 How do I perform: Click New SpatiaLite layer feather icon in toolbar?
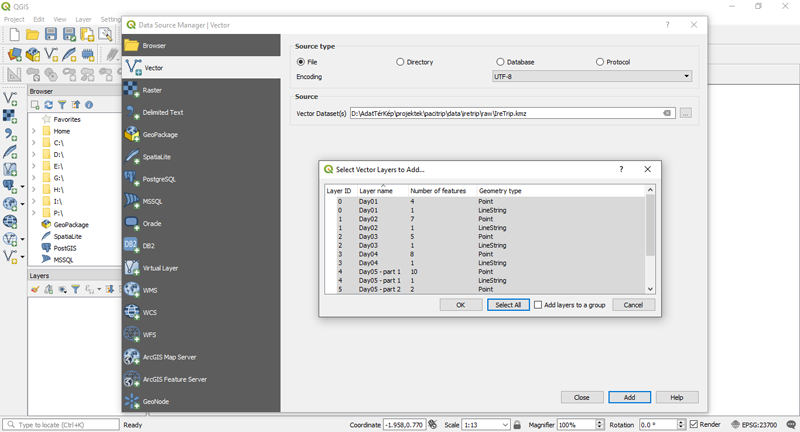point(69,54)
